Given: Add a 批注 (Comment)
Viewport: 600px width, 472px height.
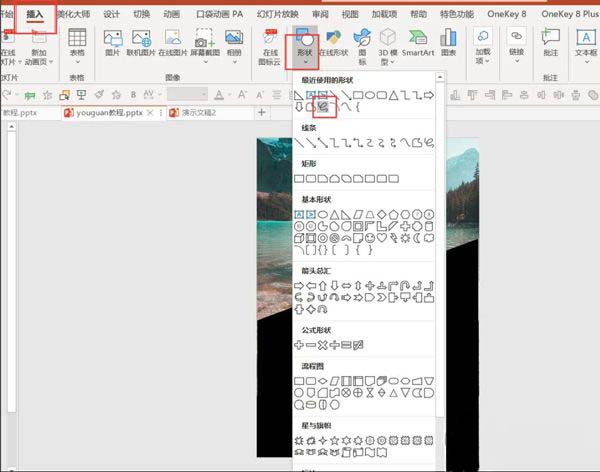Looking at the screenshot, I should click(x=551, y=43).
